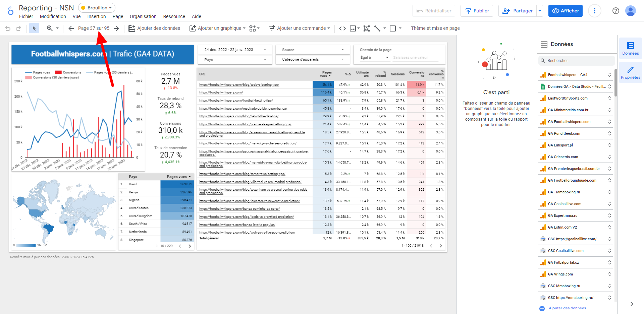The image size is (644, 314).
Task: Click the blue Afficher button
Action: click(x=565, y=11)
